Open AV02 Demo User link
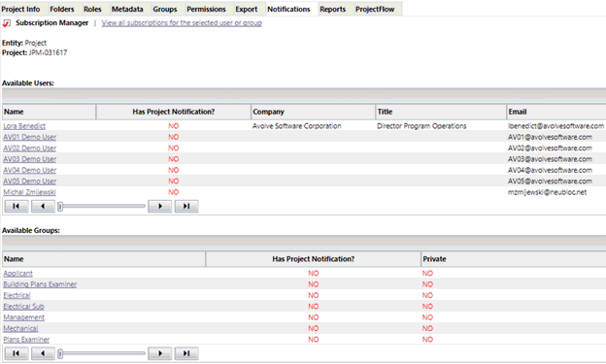Viewport: 606px width, 364px height. 30,148
